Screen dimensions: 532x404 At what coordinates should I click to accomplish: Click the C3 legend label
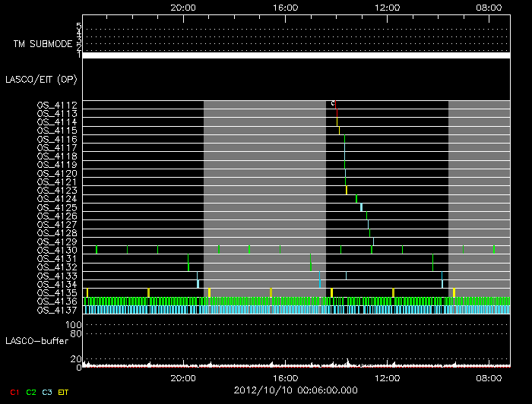coord(49,392)
